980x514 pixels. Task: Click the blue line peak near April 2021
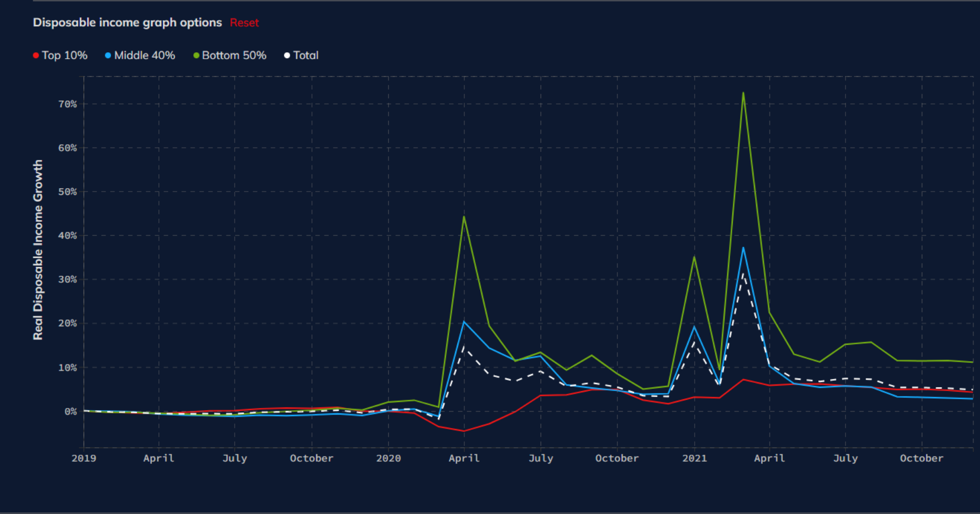(x=744, y=247)
